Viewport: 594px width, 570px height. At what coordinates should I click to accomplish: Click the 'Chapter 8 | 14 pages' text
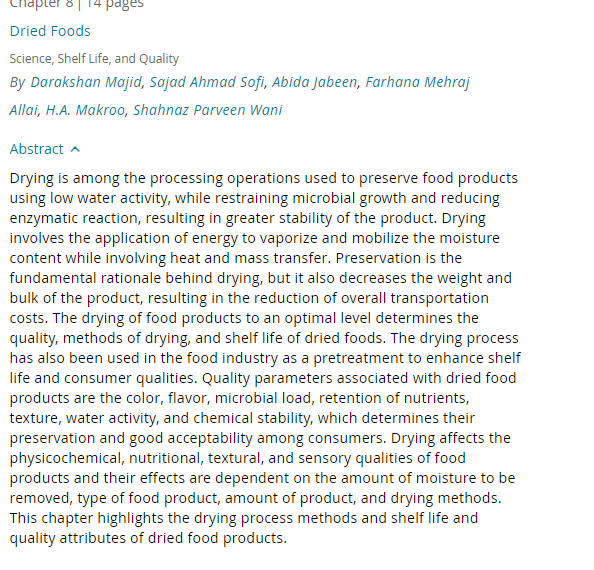pos(77,4)
